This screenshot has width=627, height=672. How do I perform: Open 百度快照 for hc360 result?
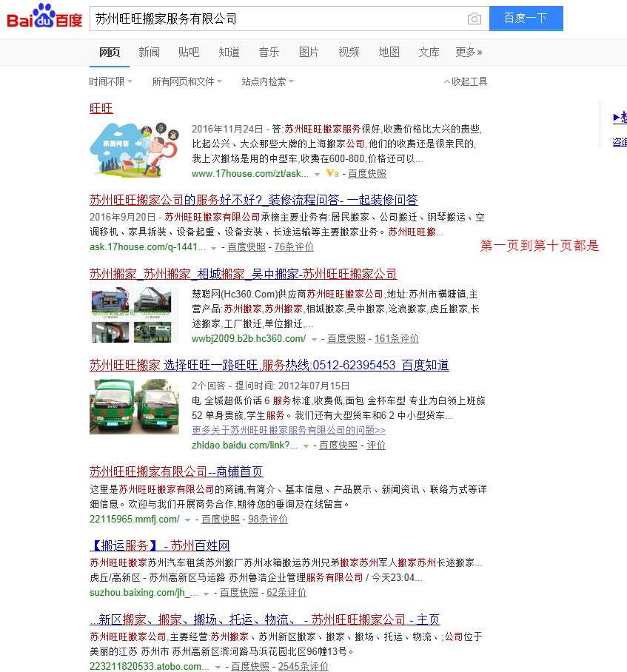point(346,338)
